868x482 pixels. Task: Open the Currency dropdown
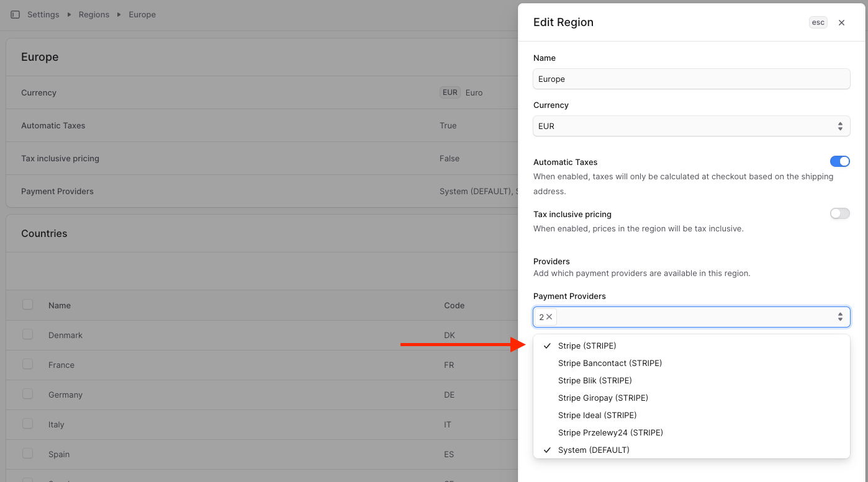point(691,126)
